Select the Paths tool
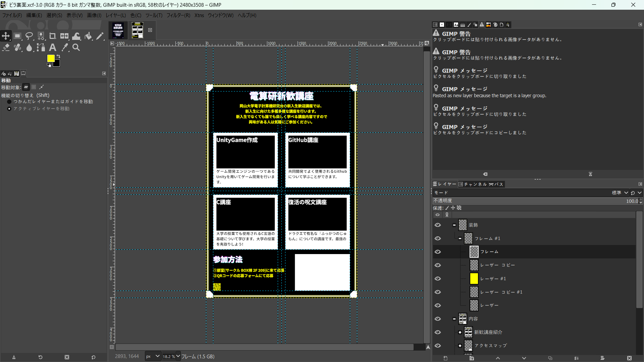Screen dimensions: 644x362 pos(41,48)
